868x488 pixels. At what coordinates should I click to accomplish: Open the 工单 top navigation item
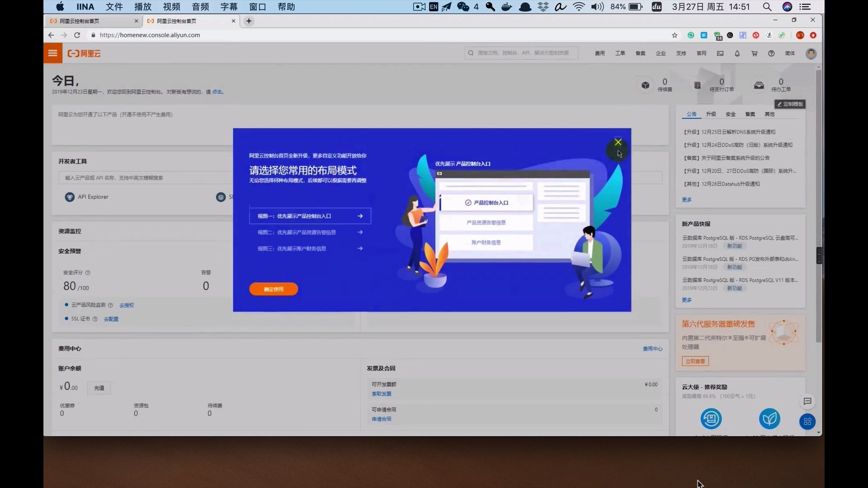[x=620, y=53]
